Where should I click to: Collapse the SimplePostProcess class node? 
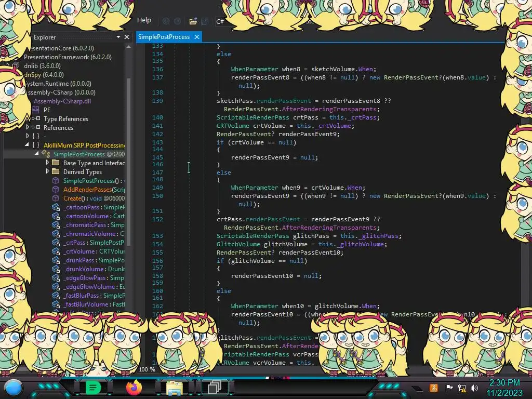tap(37, 153)
